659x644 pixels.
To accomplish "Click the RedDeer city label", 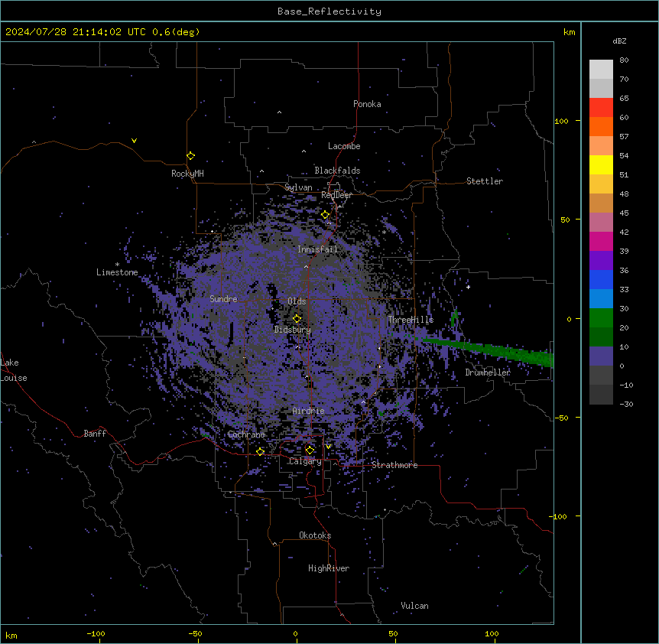I will (x=336, y=195).
